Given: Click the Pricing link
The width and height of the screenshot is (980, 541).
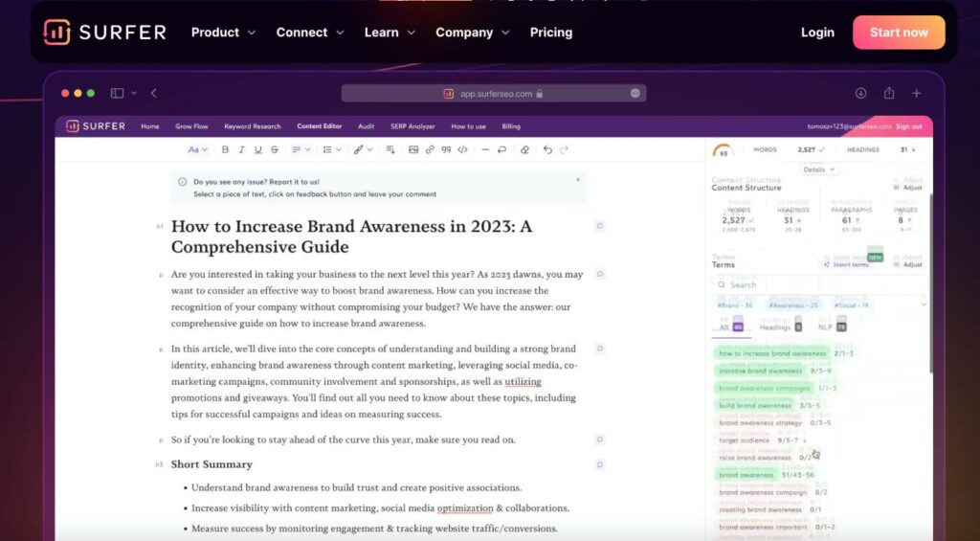Looking at the screenshot, I should [551, 33].
